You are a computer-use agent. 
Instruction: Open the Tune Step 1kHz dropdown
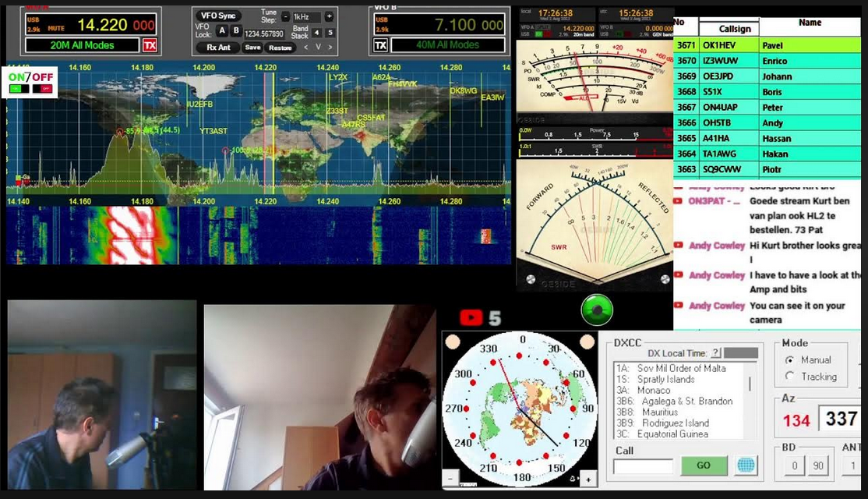pyautogui.click(x=307, y=17)
